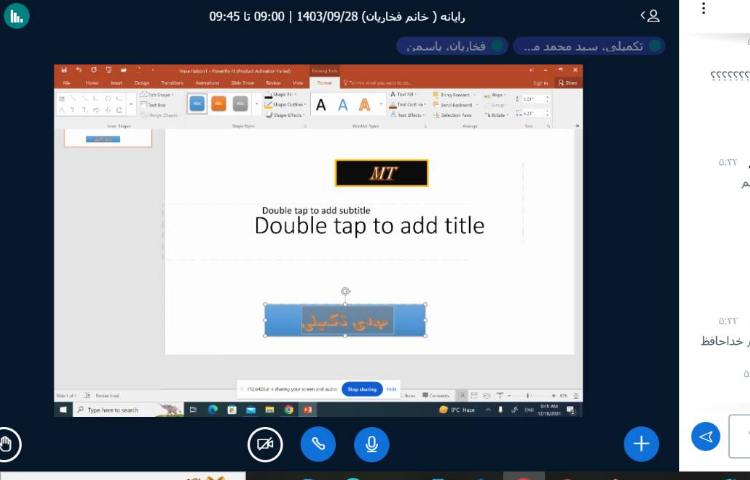The height and width of the screenshot is (480, 750).
Task: Expand the shapes gallery more arrow
Action: 131,104
